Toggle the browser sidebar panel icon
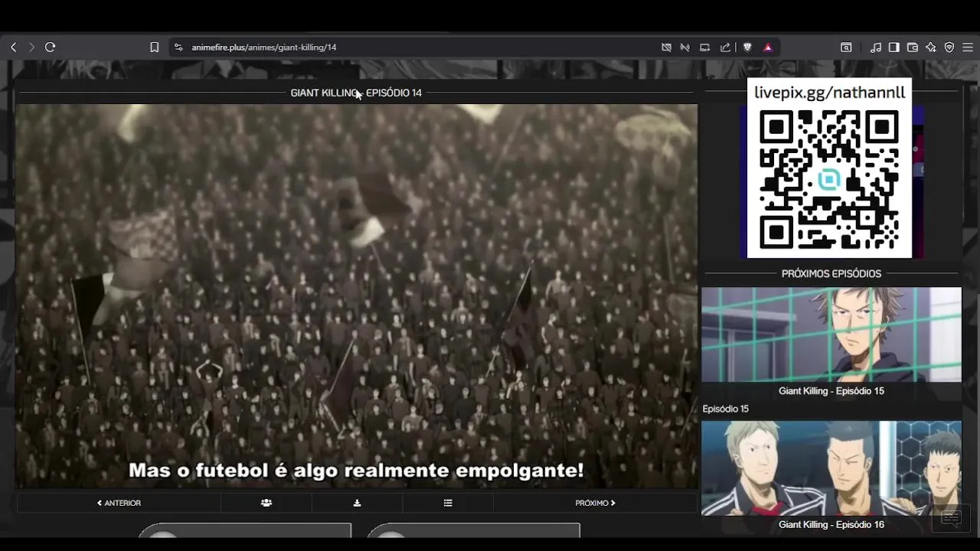 [893, 47]
